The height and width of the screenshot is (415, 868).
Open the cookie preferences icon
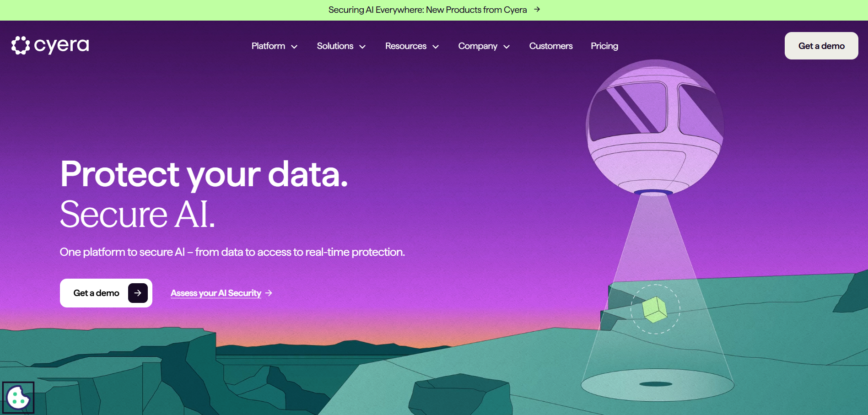tap(18, 398)
